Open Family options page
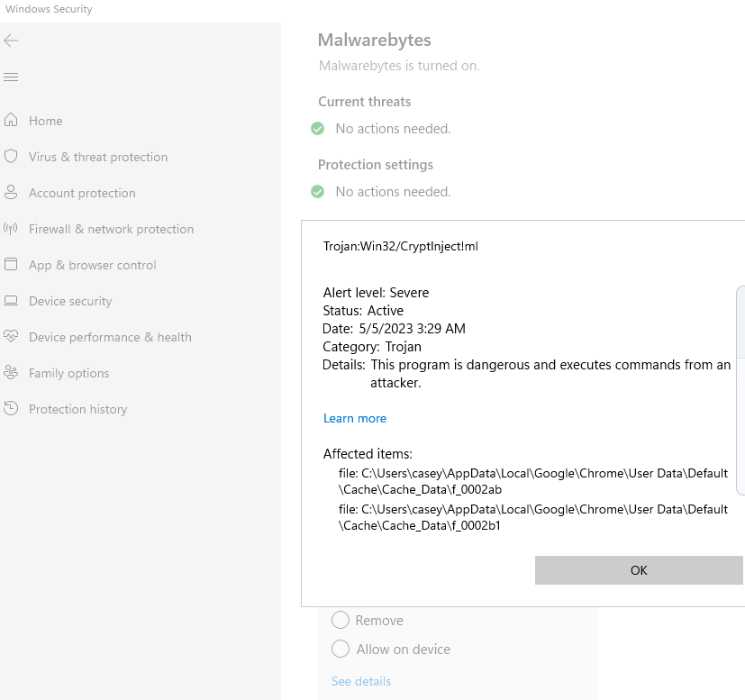Screen dimensions: 745x700 [68, 374]
